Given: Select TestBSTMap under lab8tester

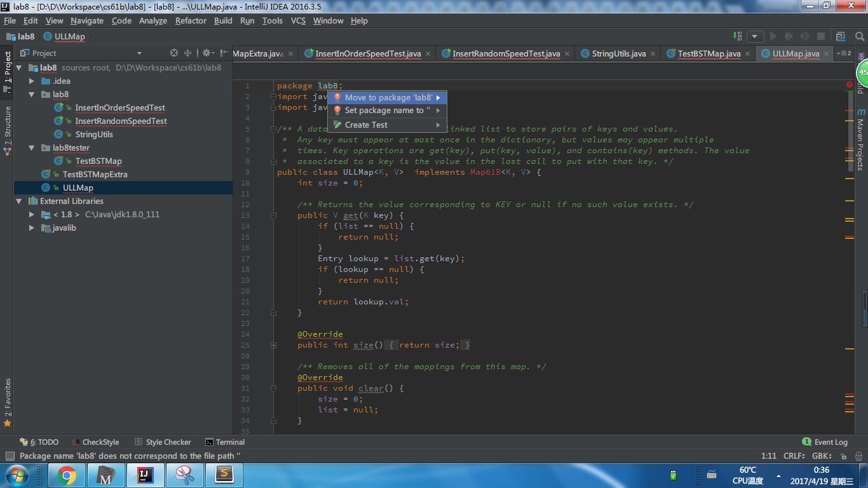Looking at the screenshot, I should [98, 161].
